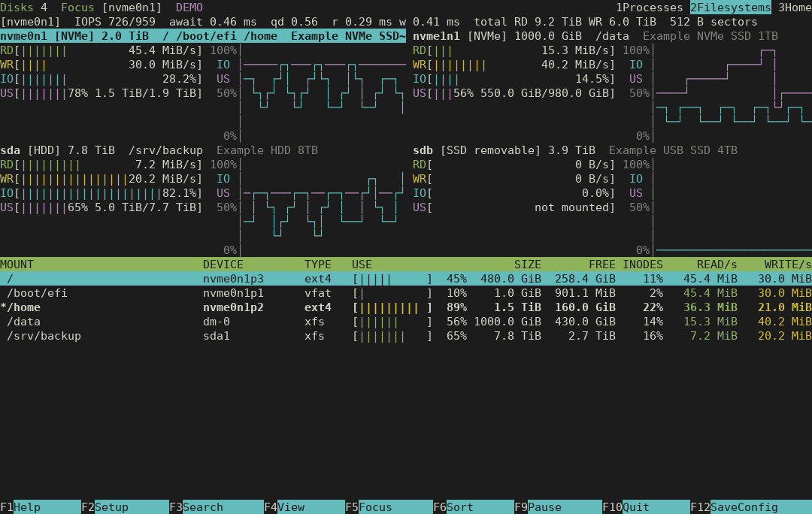Sort by the FREE column header

601,265
